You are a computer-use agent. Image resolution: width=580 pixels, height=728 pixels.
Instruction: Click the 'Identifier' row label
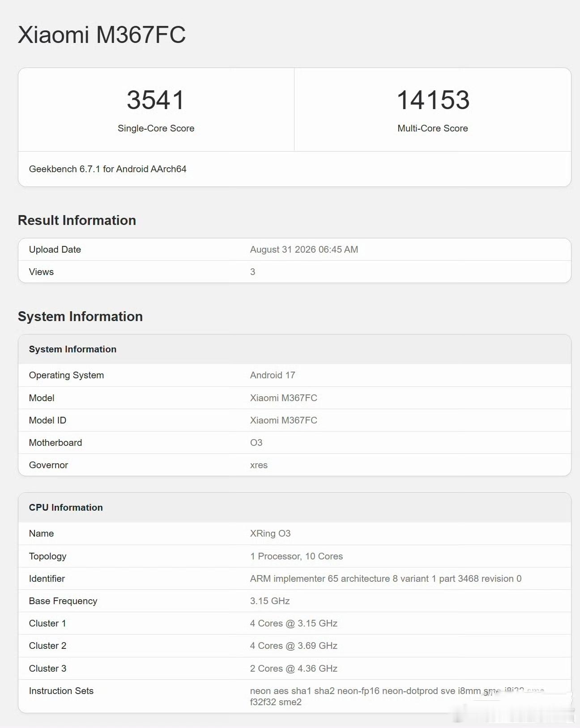[47, 579]
